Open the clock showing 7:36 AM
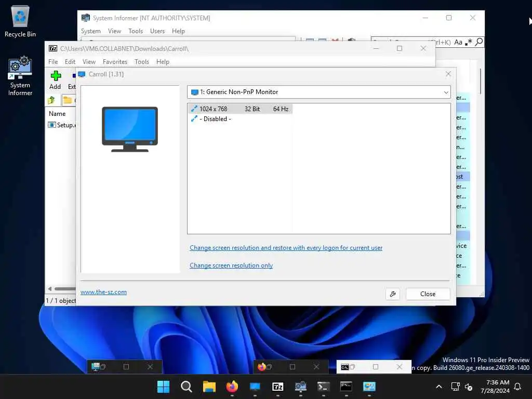 click(495, 387)
